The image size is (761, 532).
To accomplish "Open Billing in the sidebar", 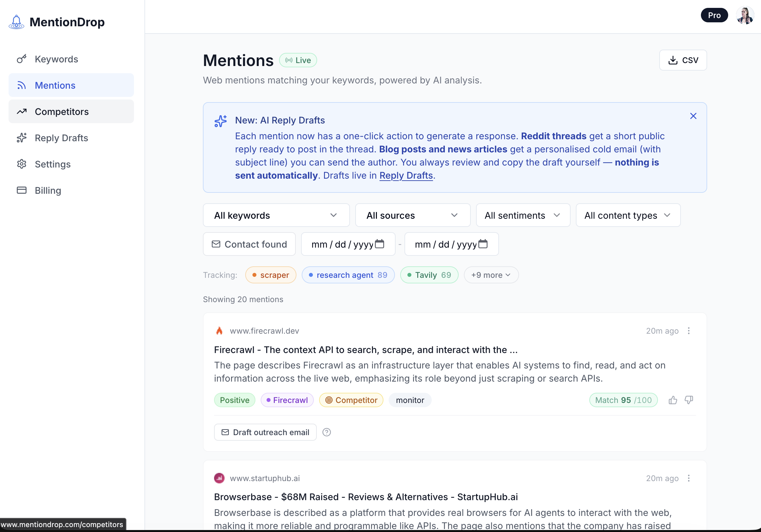I will pos(71,190).
